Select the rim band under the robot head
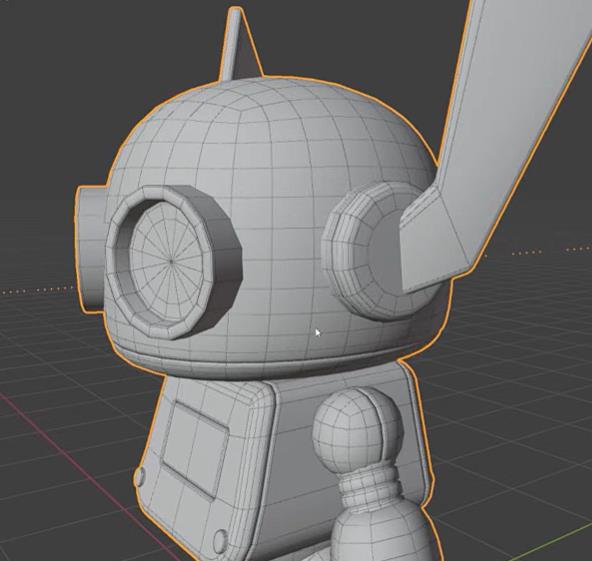Viewport: 592px width, 561px height. point(264,361)
